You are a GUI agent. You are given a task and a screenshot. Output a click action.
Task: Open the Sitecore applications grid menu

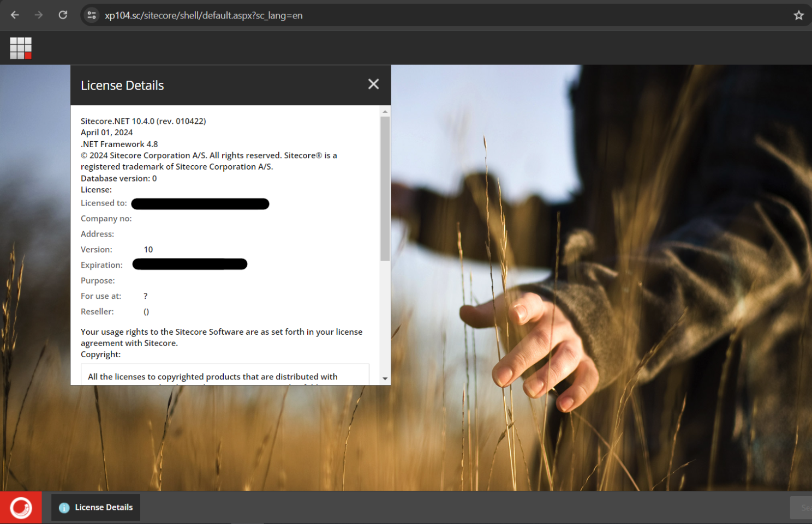pyautogui.click(x=20, y=48)
